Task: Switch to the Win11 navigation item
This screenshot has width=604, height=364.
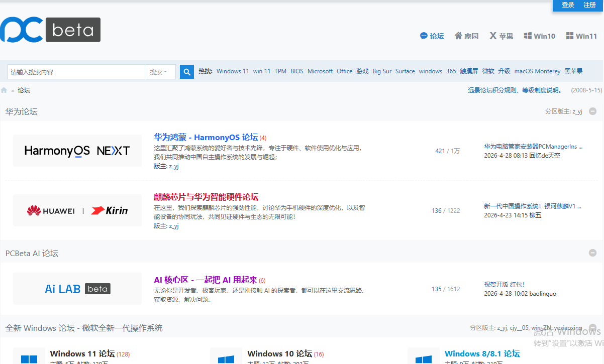Action: [x=581, y=36]
